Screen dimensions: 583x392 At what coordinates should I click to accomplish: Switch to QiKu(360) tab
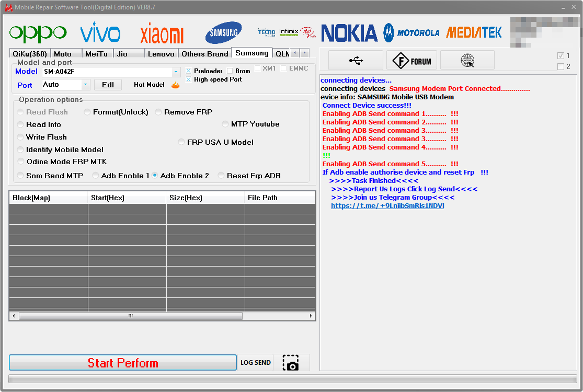coord(30,53)
